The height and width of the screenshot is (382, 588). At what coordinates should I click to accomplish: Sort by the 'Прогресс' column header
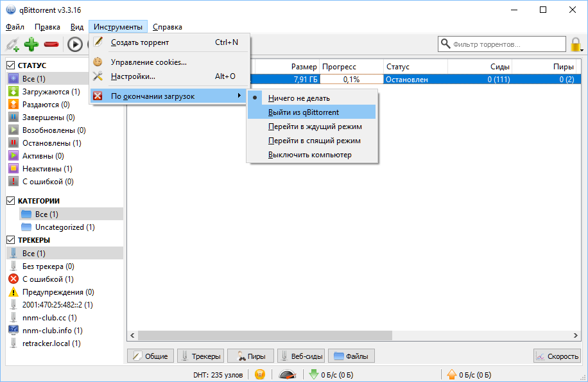(351, 67)
